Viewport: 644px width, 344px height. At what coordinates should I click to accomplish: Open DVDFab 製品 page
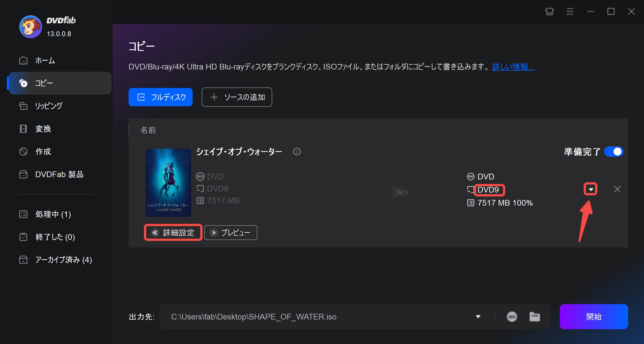[x=60, y=174]
